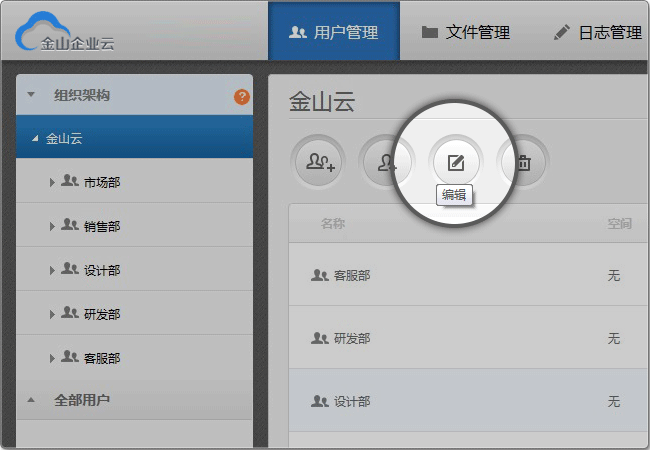Screen dimensions: 650x450
Task: Click the 空间 column header
Action: (619, 224)
